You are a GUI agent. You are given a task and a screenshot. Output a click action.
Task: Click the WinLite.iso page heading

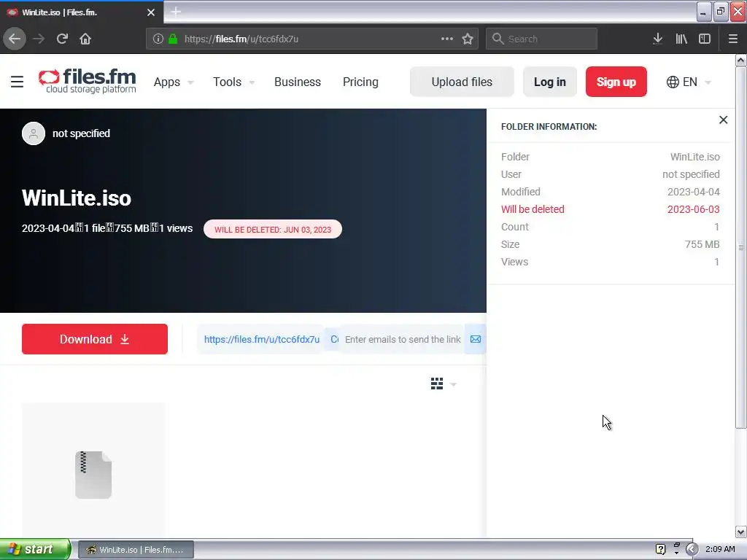[76, 198]
